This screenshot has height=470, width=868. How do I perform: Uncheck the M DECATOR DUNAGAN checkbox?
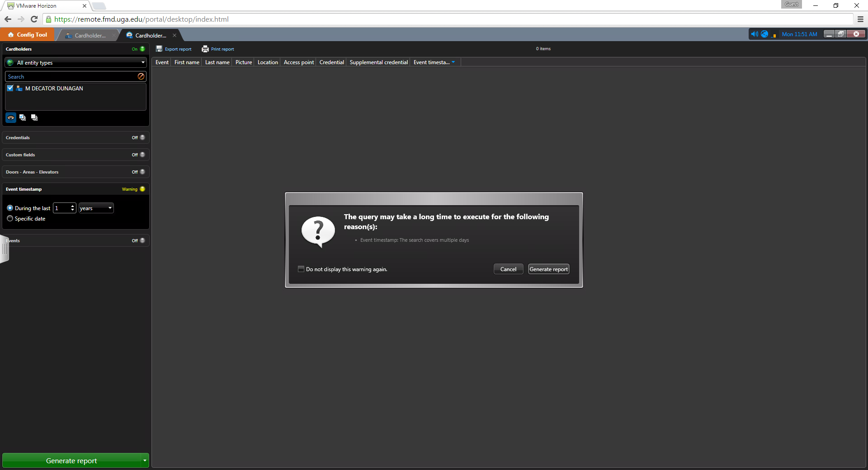click(x=10, y=88)
